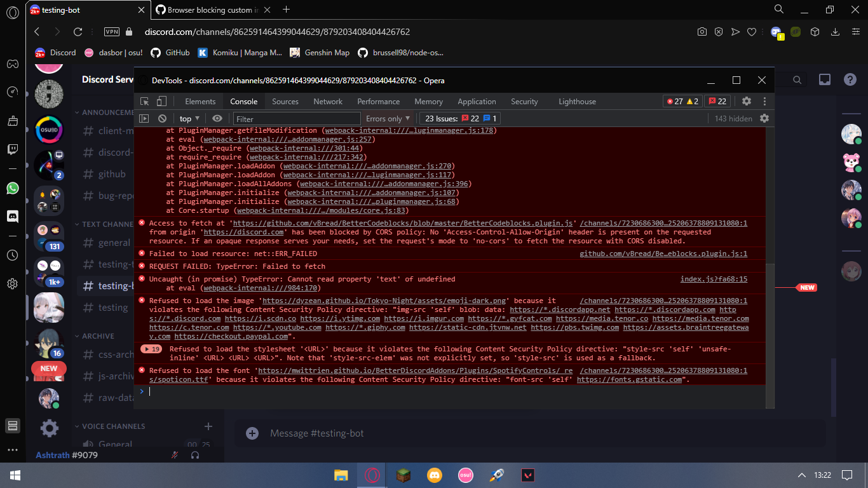Viewport: 868px width, 488px height.
Task: Open the top JavaScript context dropdown
Action: [189, 119]
